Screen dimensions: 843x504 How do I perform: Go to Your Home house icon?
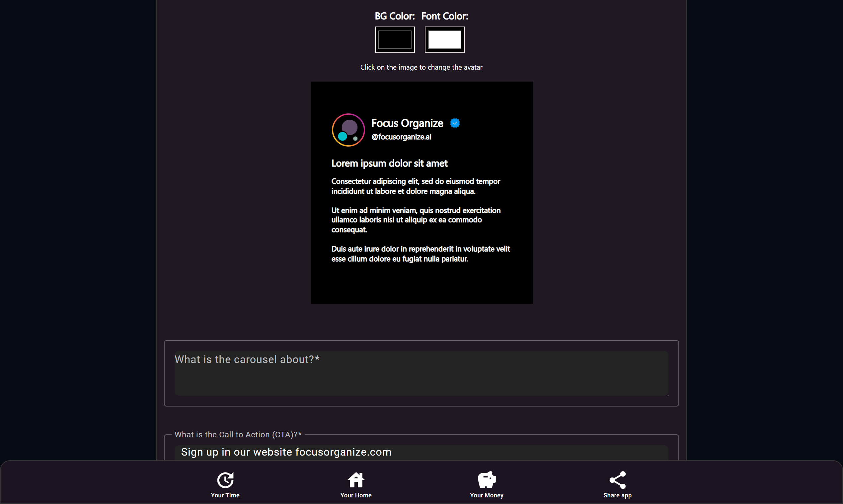click(356, 480)
